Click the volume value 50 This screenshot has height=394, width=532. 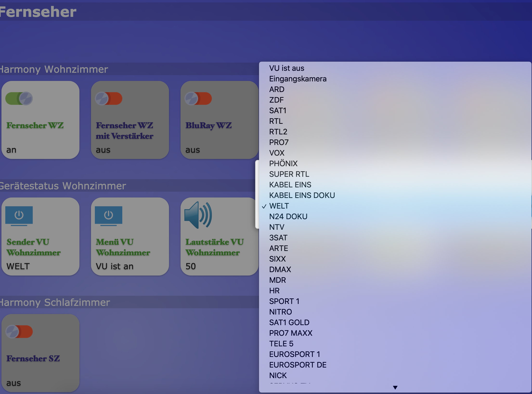(x=191, y=266)
